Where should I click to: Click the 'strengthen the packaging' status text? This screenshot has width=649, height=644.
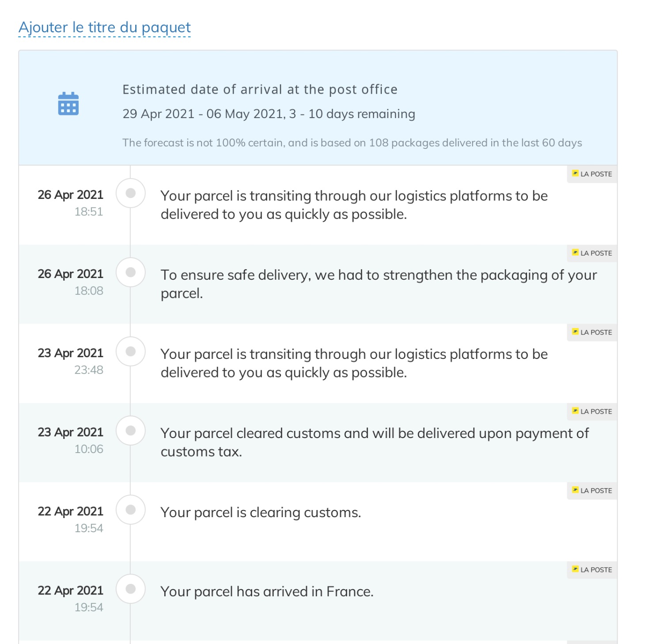(x=379, y=284)
